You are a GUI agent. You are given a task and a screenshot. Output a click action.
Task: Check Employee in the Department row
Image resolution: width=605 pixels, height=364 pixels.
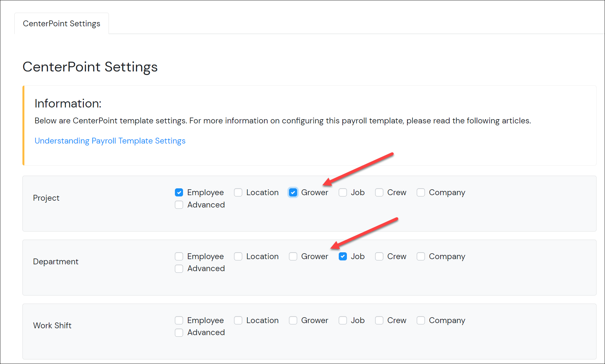179,257
